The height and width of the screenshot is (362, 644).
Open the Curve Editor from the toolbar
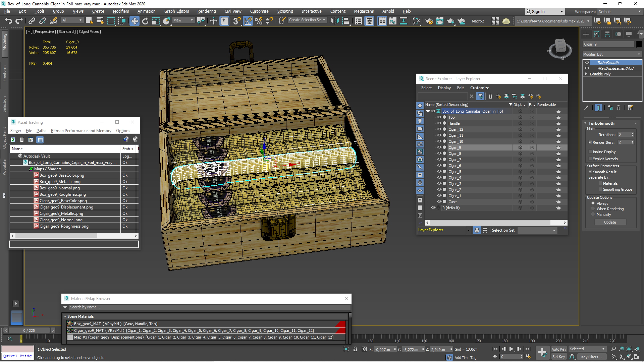[393, 21]
